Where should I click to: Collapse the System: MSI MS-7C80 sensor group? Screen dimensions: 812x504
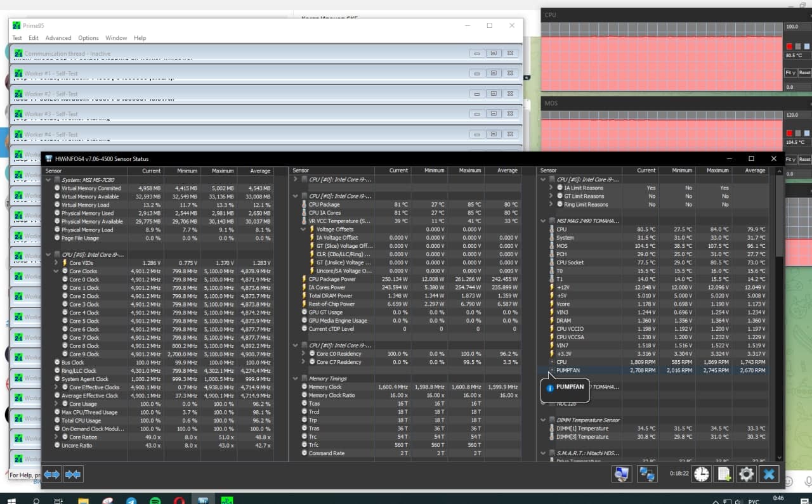[48, 180]
